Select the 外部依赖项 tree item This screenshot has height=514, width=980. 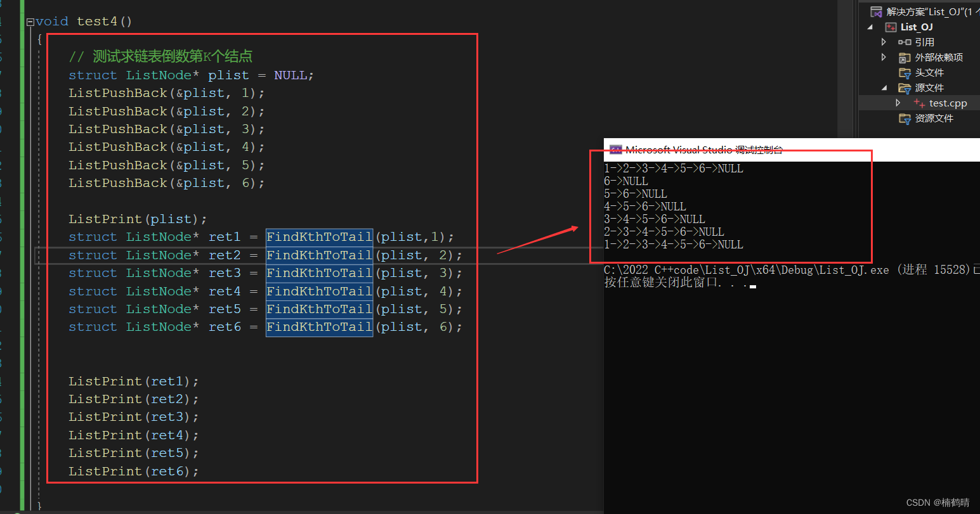point(939,57)
